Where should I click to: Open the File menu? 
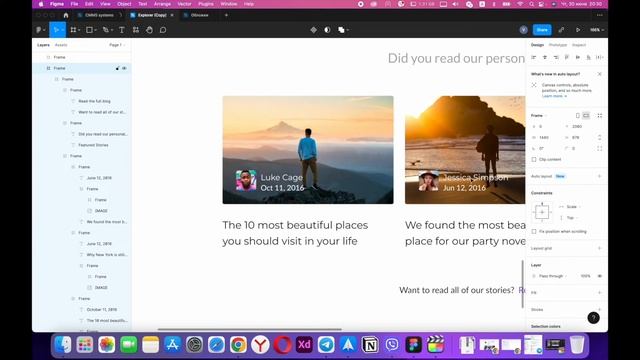tap(74, 4)
